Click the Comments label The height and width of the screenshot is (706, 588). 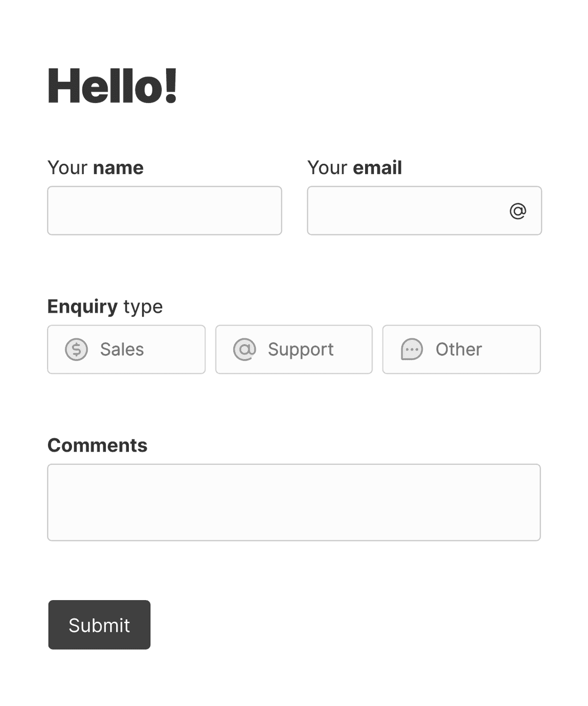click(x=97, y=445)
